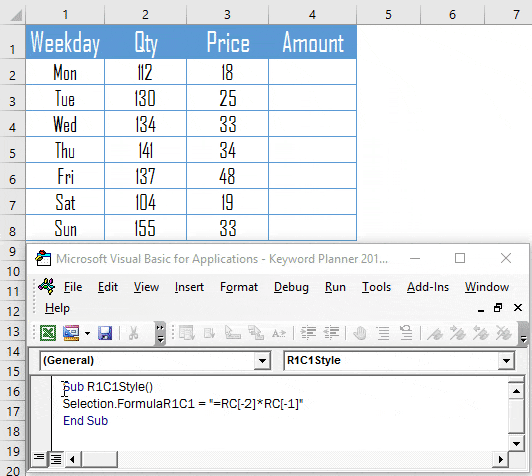Switch to Procedure View button
The image size is (532, 476).
[x=39, y=459]
